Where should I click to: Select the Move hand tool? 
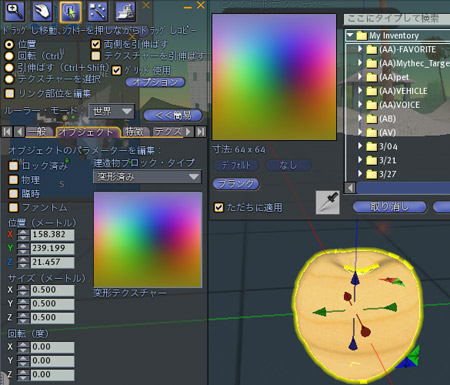point(43,11)
